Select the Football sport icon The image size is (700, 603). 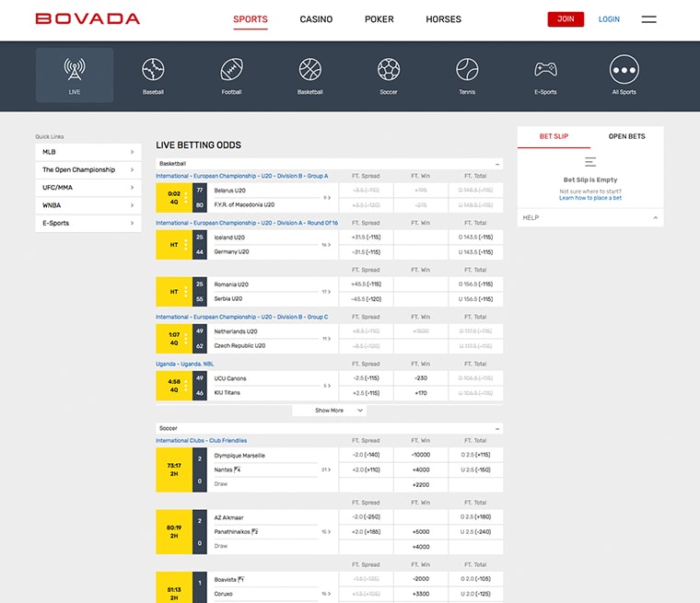pos(232,70)
